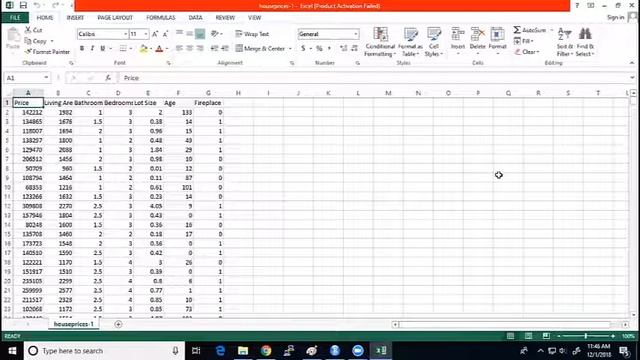Click the Copy button in Clipboard group

pos(36,41)
